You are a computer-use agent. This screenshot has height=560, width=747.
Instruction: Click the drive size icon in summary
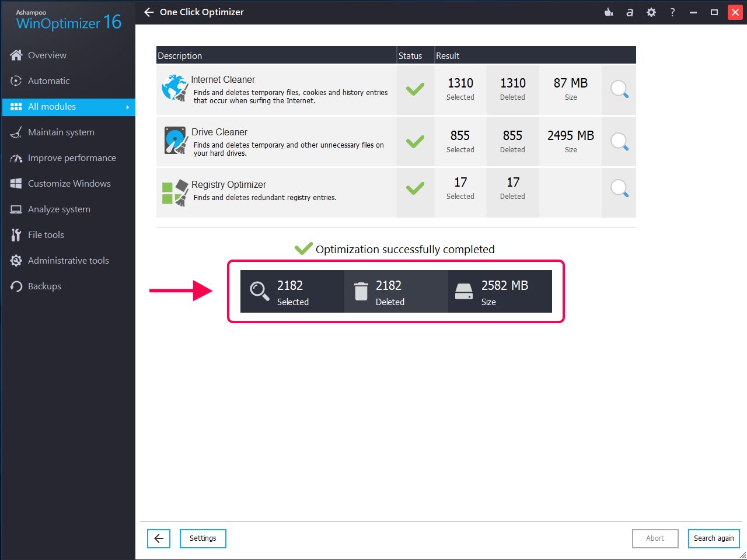pyautogui.click(x=464, y=291)
